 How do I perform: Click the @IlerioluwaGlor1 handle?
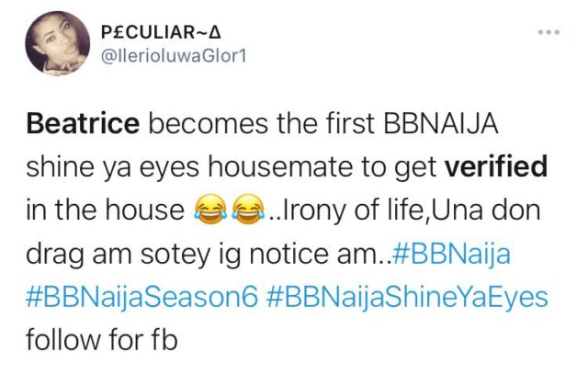coord(174,57)
